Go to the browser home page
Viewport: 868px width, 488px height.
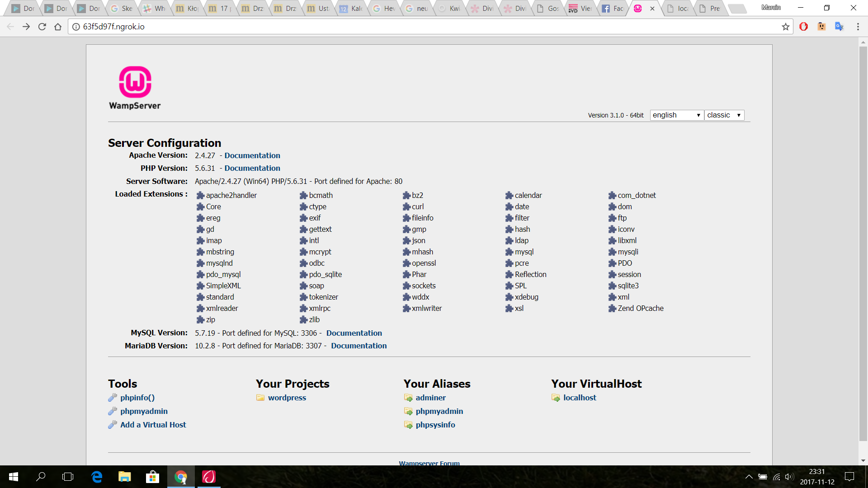point(58,27)
